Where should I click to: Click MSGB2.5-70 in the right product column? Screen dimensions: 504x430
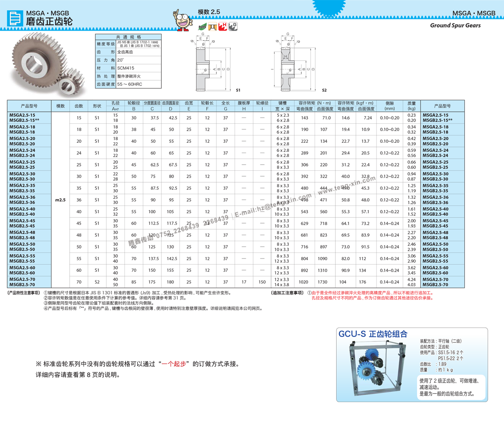click(x=435, y=285)
